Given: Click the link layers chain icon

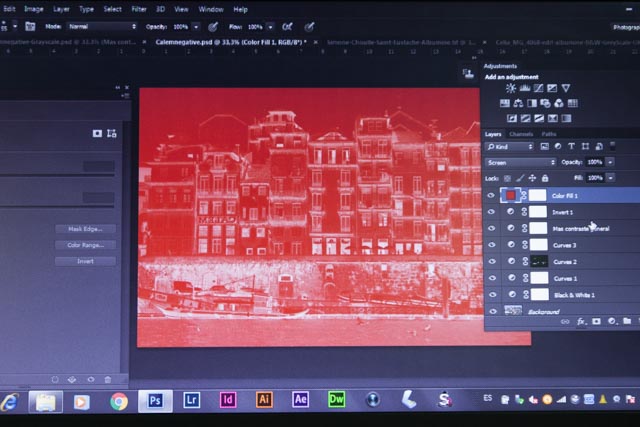Looking at the screenshot, I should (565, 321).
